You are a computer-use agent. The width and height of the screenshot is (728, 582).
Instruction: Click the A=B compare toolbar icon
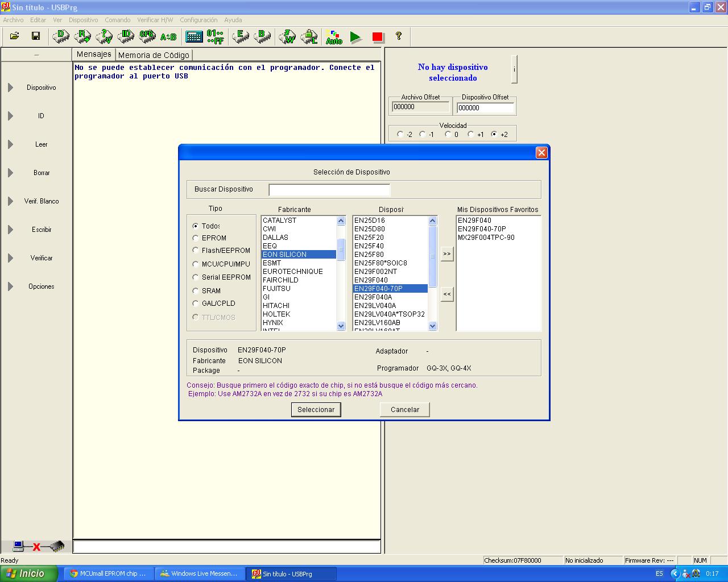(168, 37)
